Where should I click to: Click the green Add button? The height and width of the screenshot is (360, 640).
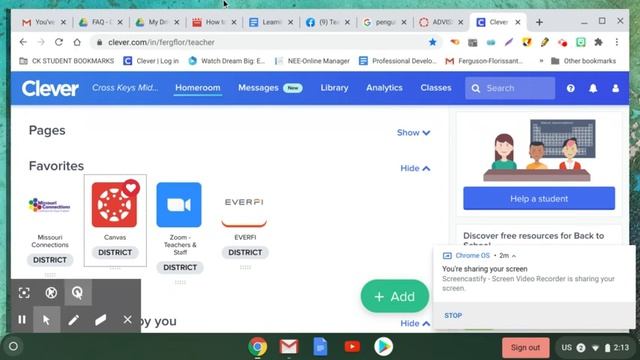point(395,296)
